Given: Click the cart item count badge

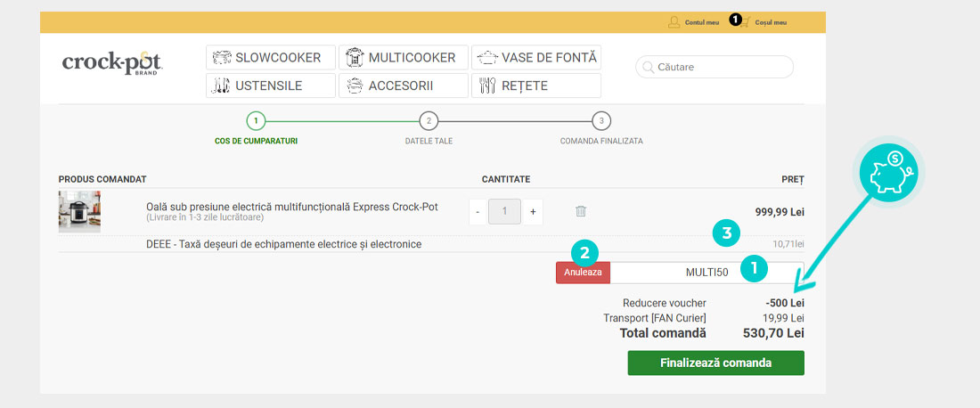Looking at the screenshot, I should click(735, 20).
